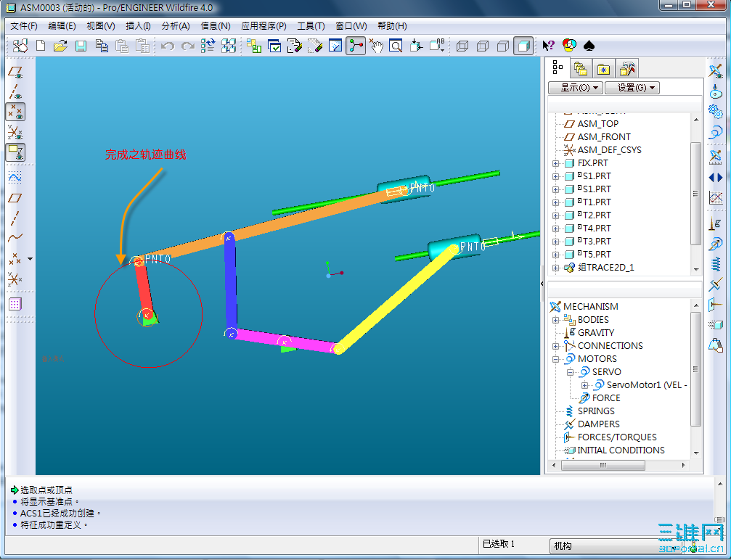Click the Spring definition icon
The image size is (731, 560).
[x=715, y=264]
